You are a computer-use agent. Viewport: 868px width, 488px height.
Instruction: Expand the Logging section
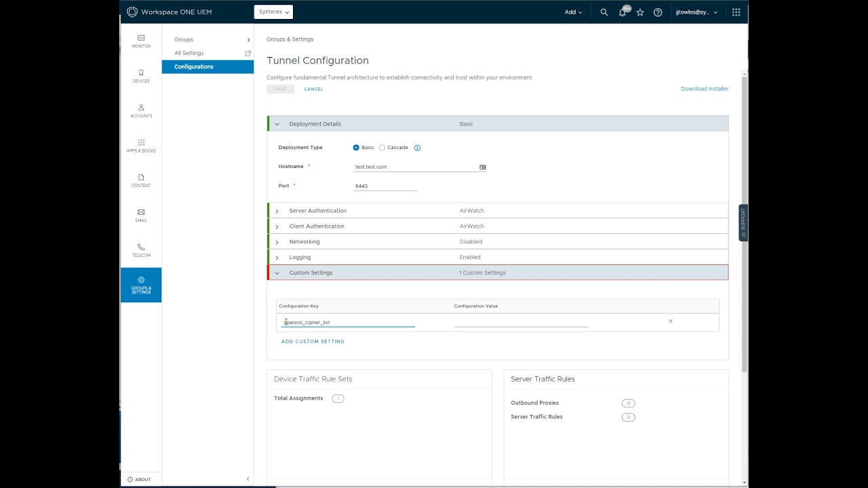[277, 258]
